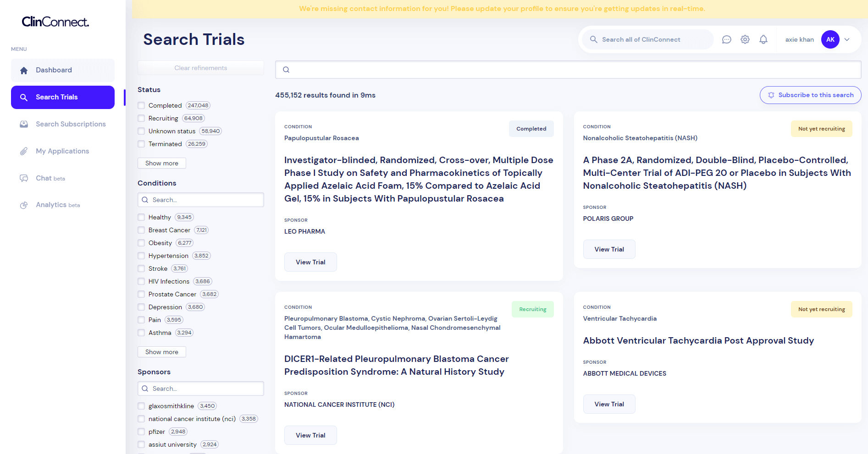Image resolution: width=868 pixels, height=454 pixels.
Task: Click the Dashboard home icon
Action: pyautogui.click(x=24, y=71)
